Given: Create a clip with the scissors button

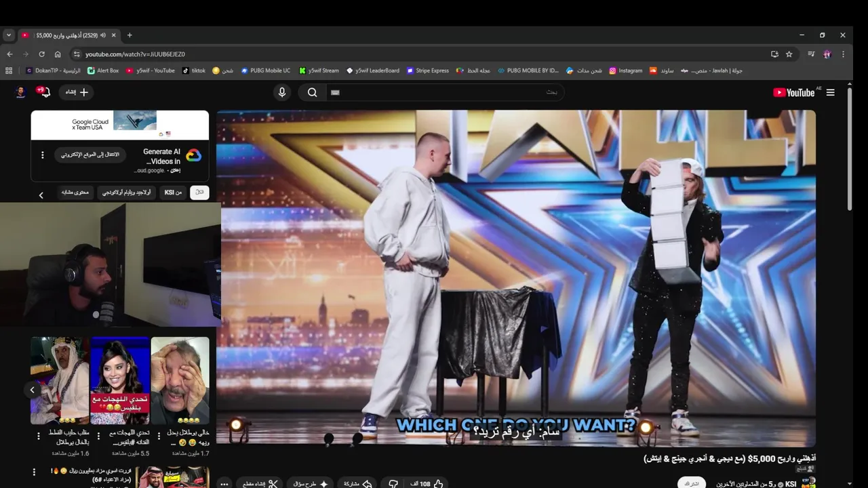Looking at the screenshot, I should [261, 483].
